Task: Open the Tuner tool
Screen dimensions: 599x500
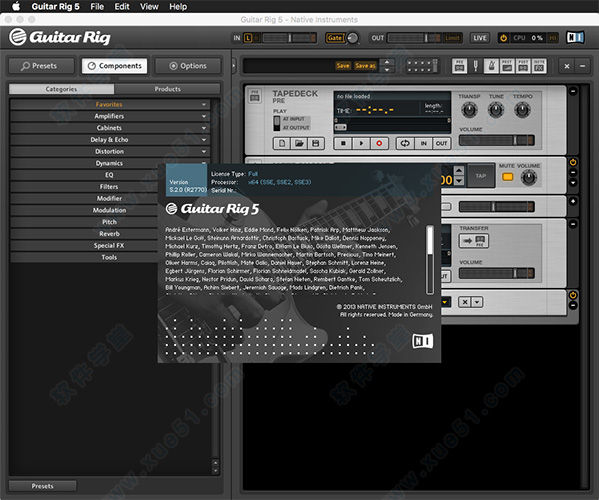Action: point(476,66)
